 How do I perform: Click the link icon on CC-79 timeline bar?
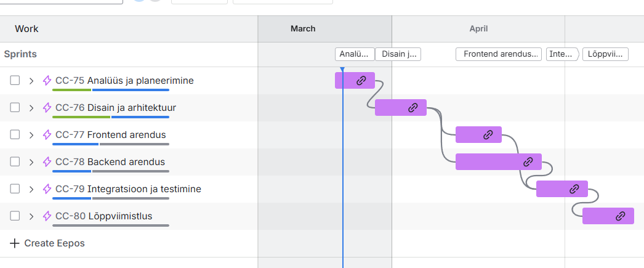tap(574, 189)
